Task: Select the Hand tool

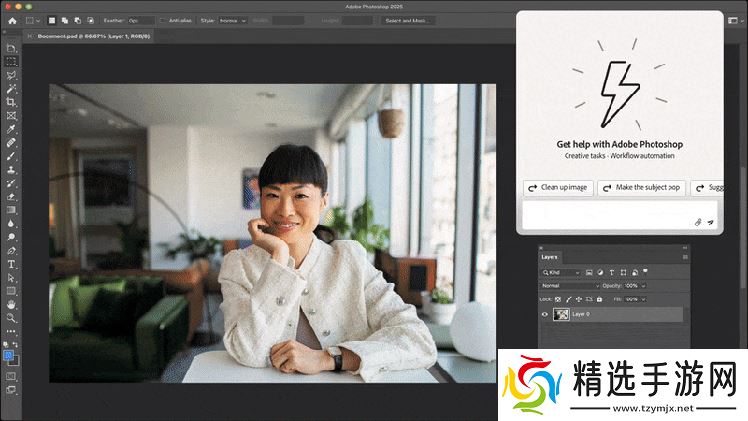Action: [11, 304]
